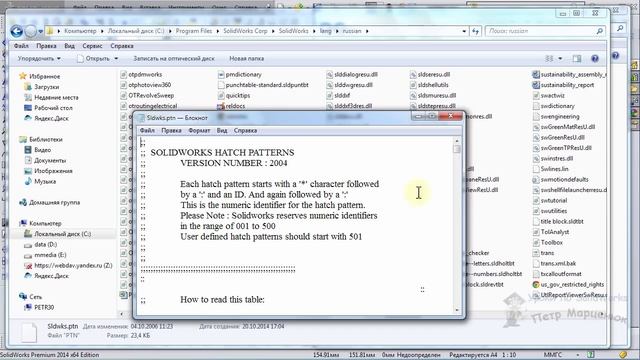Open the view options dropdown arrow
Image resolution: width=640 pixels, height=360 pixels.
pos(560,59)
